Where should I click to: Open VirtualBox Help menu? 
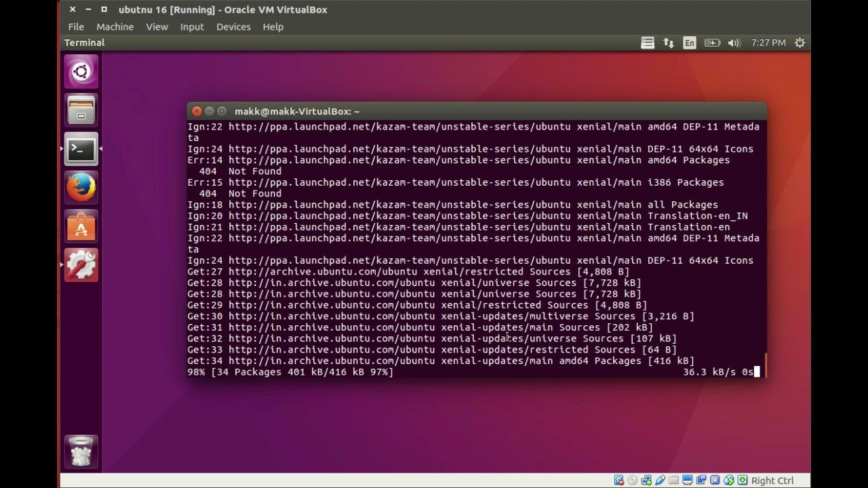pyautogui.click(x=273, y=26)
